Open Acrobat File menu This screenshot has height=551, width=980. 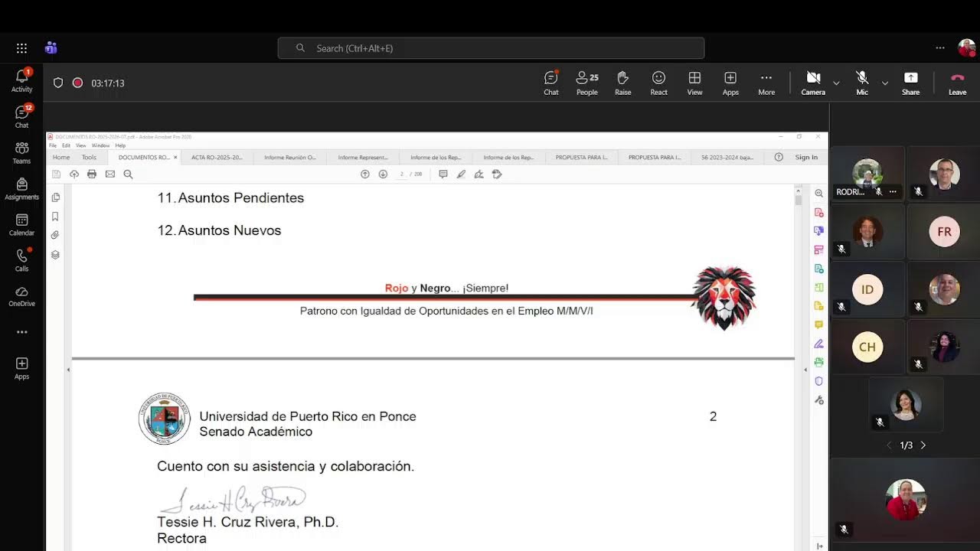tap(53, 145)
